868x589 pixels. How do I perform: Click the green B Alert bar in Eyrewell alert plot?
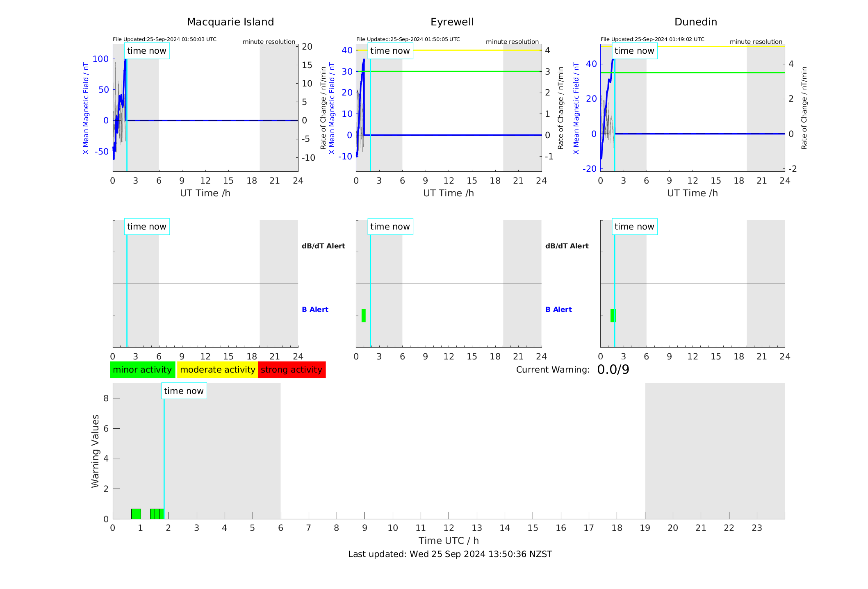pyautogui.click(x=364, y=316)
